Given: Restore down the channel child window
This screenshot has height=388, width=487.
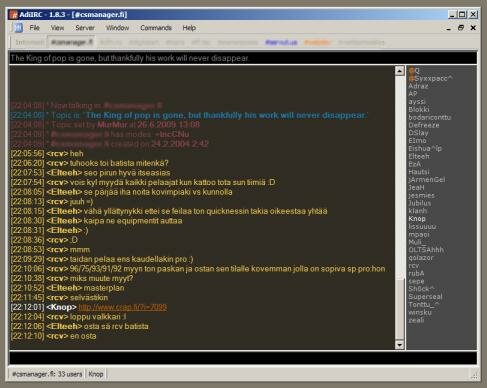Looking at the screenshot, I should [x=461, y=28].
